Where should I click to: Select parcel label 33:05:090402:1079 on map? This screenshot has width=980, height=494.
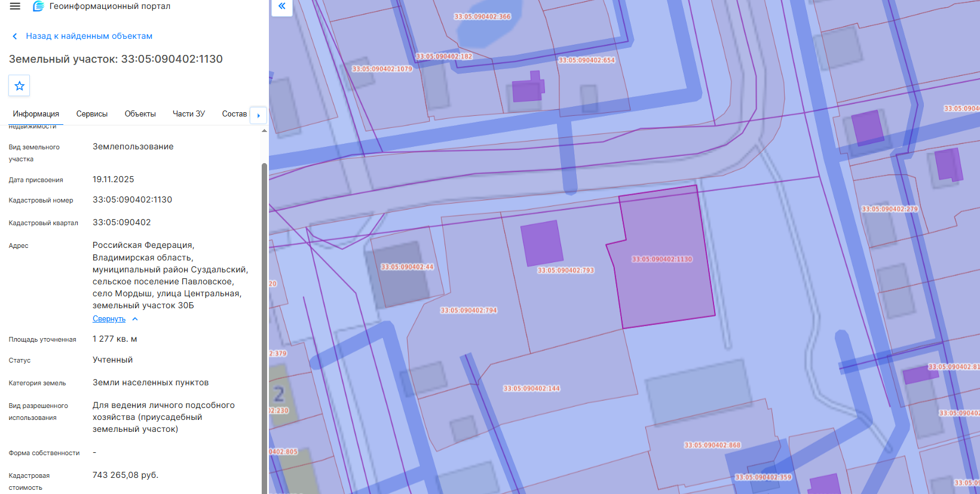point(382,69)
